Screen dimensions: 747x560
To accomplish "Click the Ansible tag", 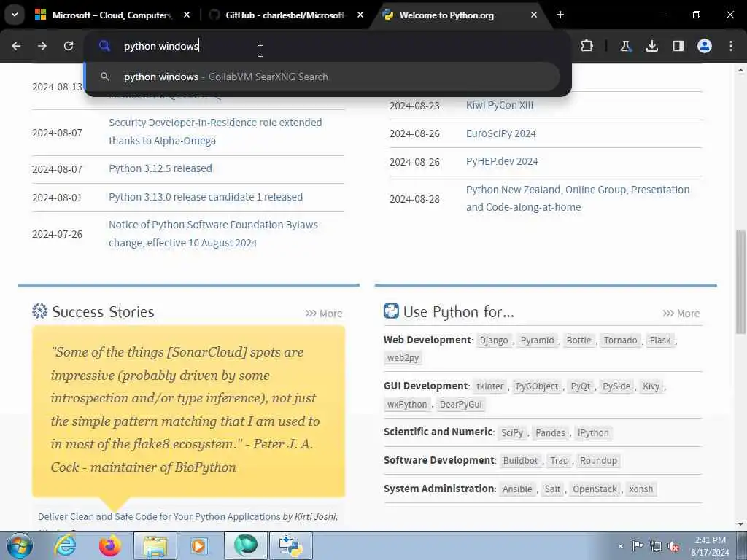I will 517,489.
